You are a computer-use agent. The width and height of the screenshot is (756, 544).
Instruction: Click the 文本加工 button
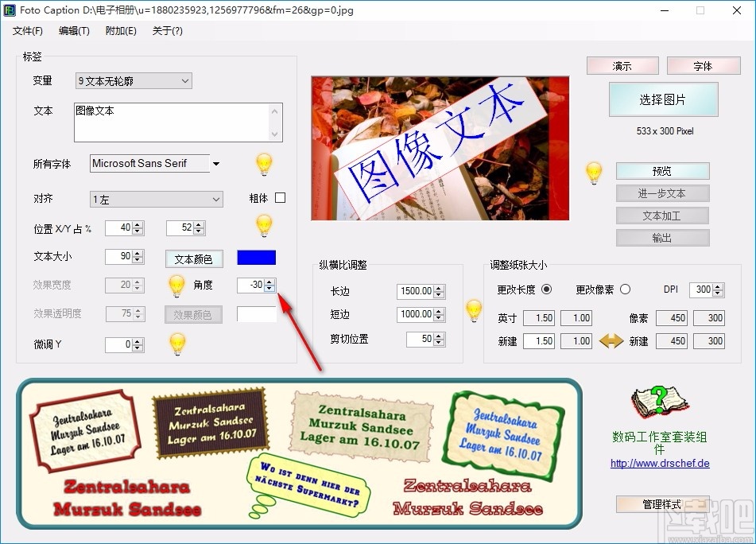[662, 216]
